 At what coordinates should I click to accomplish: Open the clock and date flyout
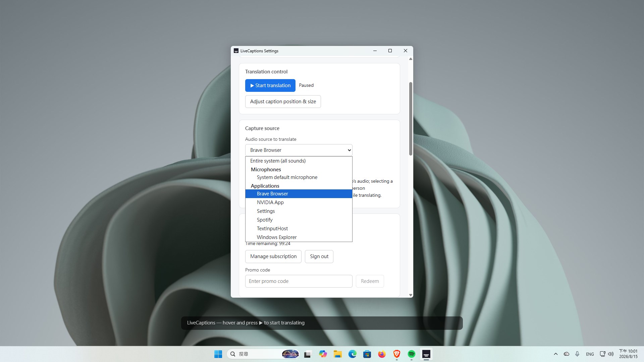coord(628,354)
